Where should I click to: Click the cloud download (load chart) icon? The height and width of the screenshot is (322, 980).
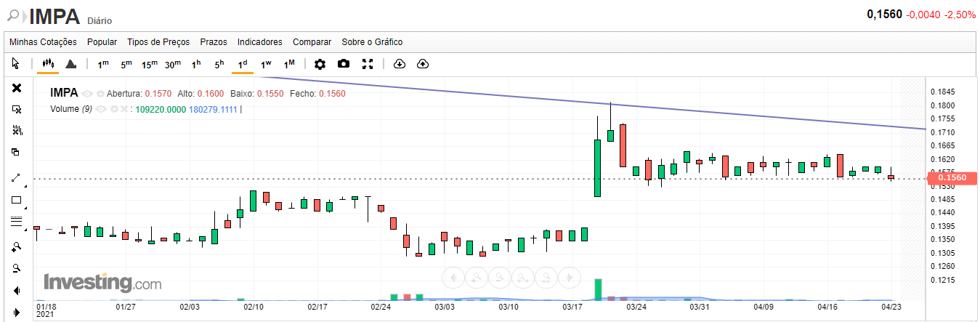[399, 64]
